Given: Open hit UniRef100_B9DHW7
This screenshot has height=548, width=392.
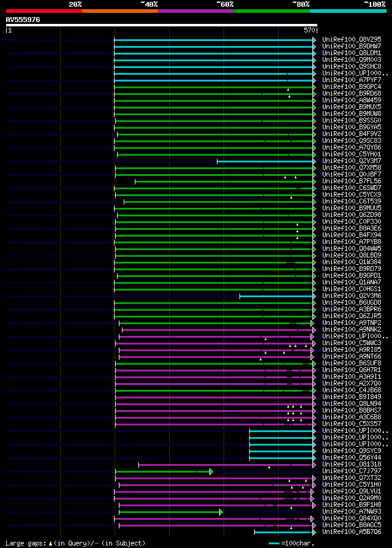Looking at the screenshot, I should pos(352,46).
